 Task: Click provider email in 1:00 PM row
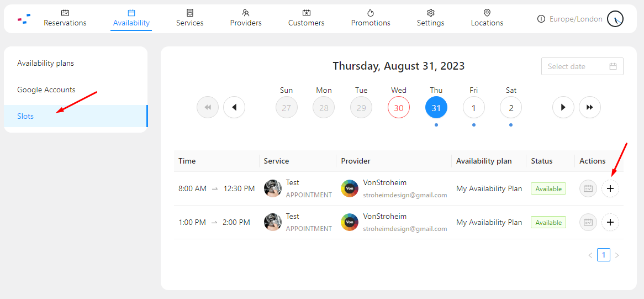tap(405, 229)
